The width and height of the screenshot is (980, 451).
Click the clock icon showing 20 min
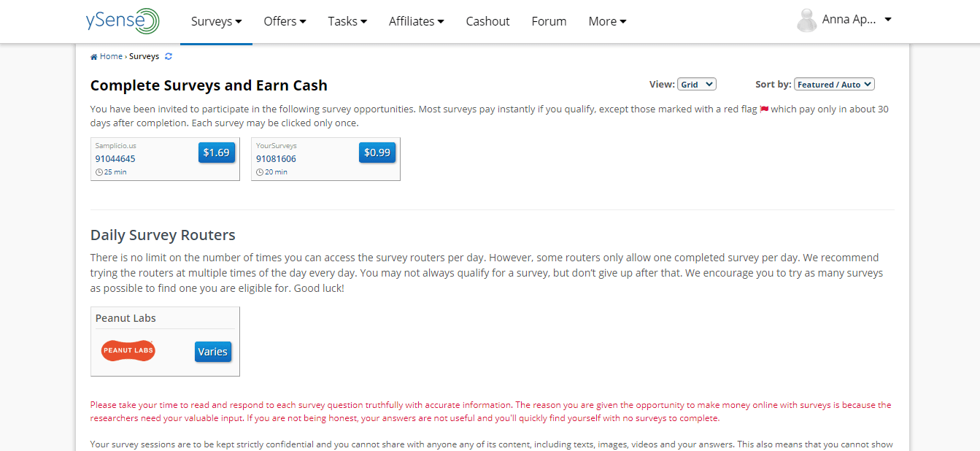tap(259, 172)
